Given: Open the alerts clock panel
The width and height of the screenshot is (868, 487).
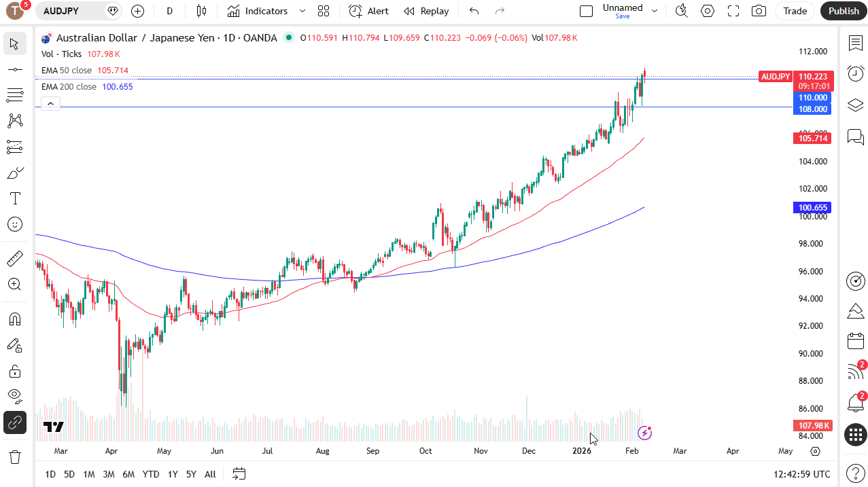Looking at the screenshot, I should pyautogui.click(x=855, y=73).
